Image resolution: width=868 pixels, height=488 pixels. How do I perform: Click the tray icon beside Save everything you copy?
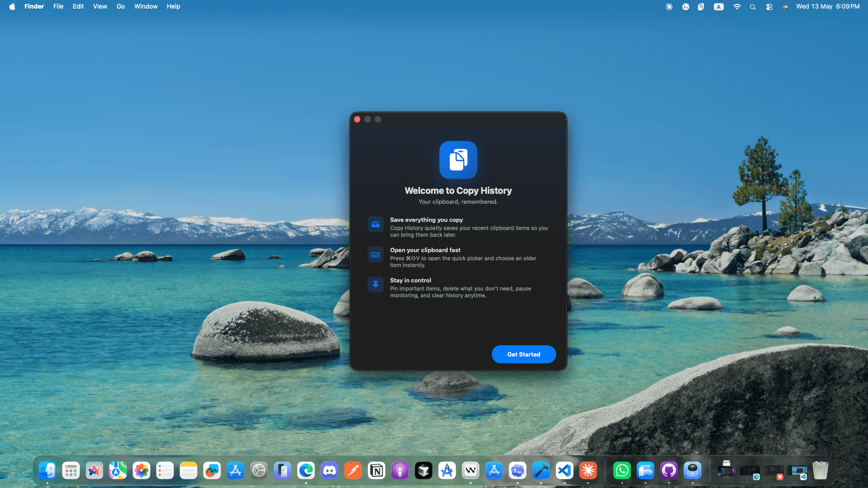click(375, 224)
